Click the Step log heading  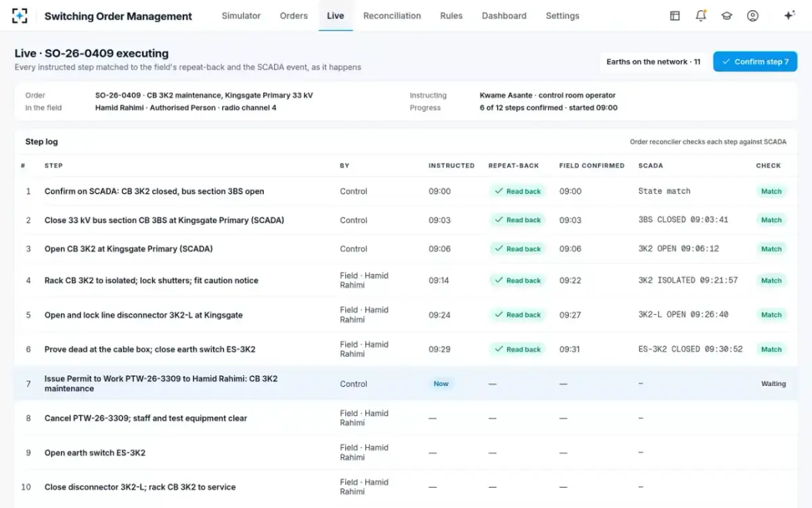coord(41,142)
